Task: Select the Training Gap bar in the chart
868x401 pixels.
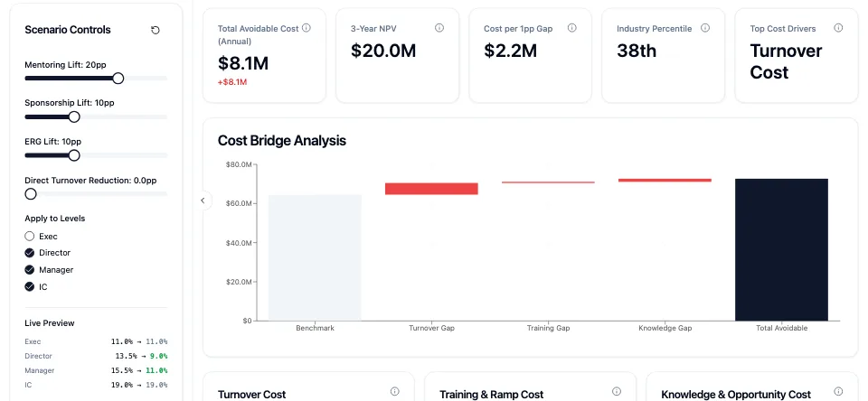Action: click(548, 182)
